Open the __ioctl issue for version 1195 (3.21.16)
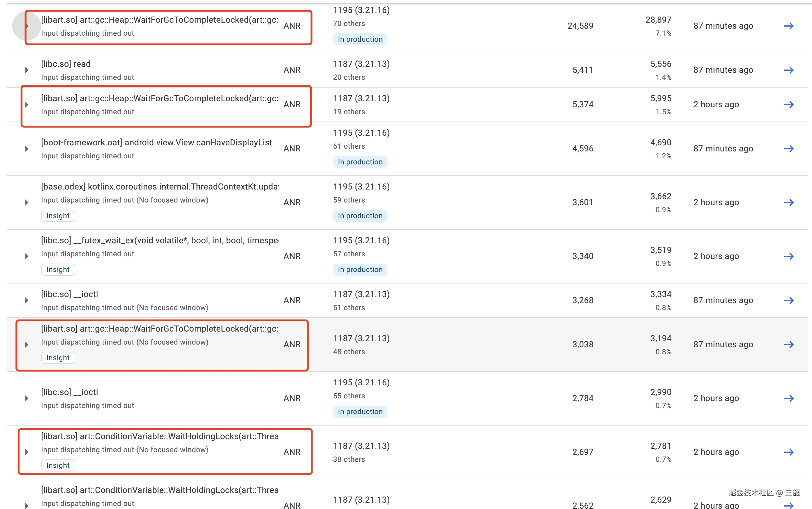Screen dimensions: 812x509 69,392
